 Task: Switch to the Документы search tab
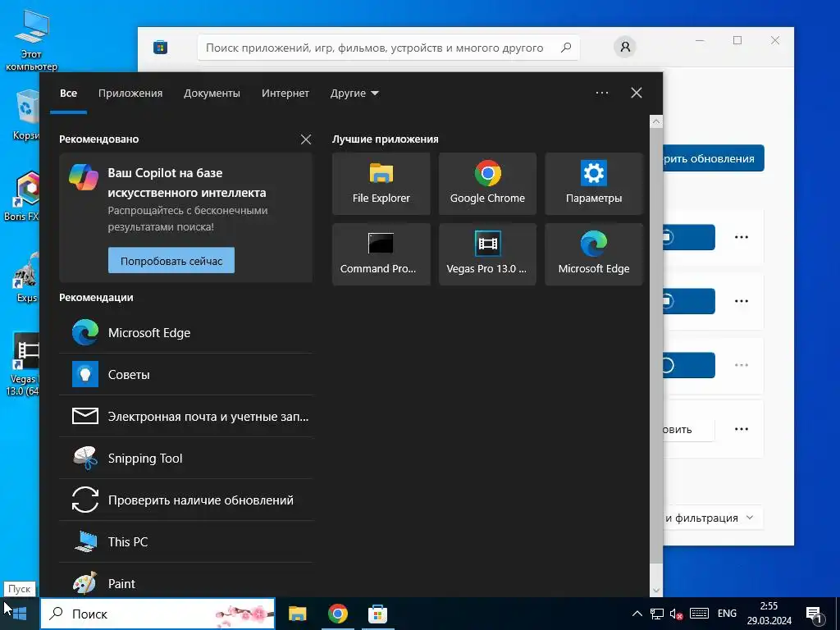click(212, 94)
